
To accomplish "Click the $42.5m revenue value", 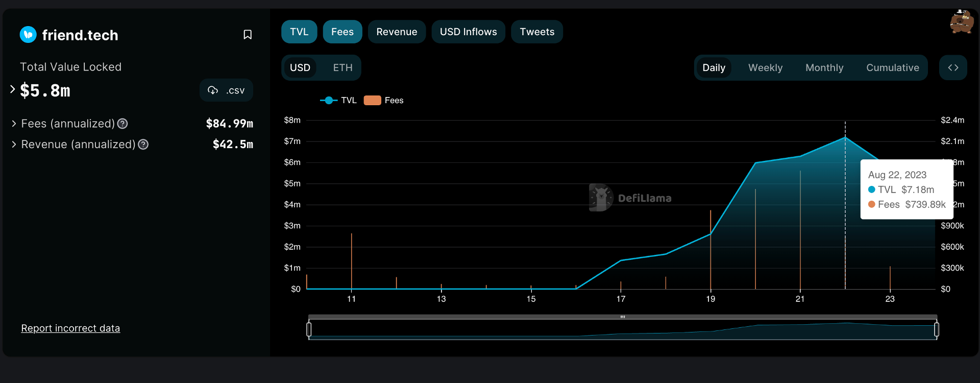I will tap(233, 145).
